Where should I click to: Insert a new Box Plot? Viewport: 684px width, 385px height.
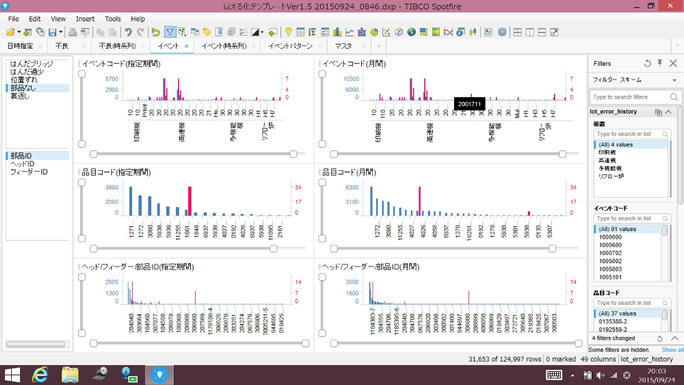point(472,32)
